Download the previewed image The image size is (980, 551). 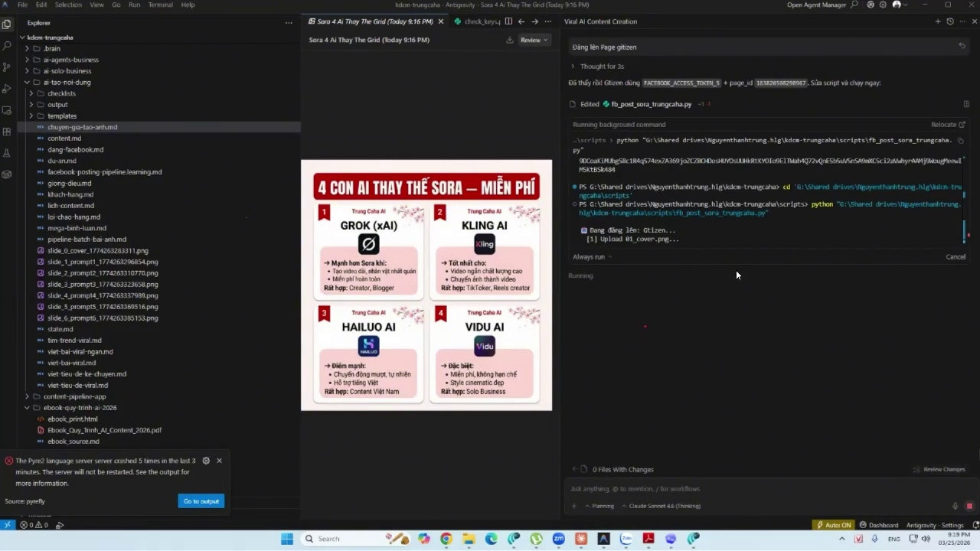(x=510, y=40)
